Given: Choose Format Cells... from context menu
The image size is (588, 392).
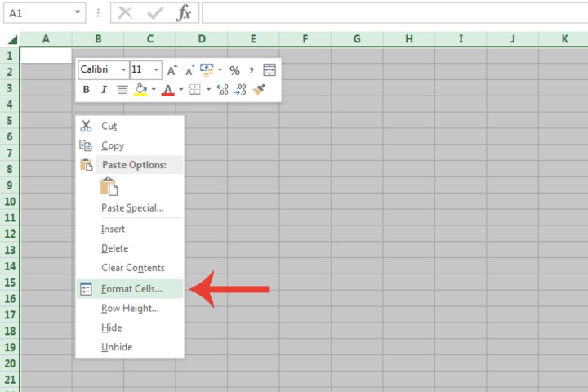Looking at the screenshot, I should [x=131, y=288].
